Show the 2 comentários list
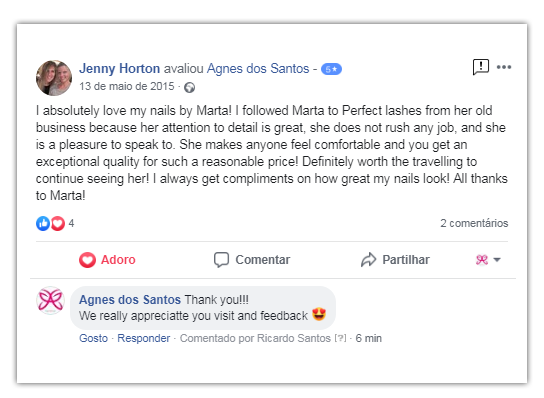The width and height of the screenshot is (544, 398). (x=474, y=223)
